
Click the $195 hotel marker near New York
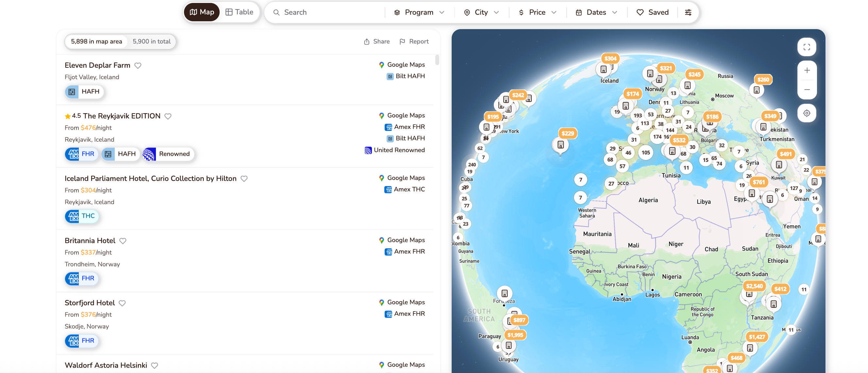click(x=492, y=117)
